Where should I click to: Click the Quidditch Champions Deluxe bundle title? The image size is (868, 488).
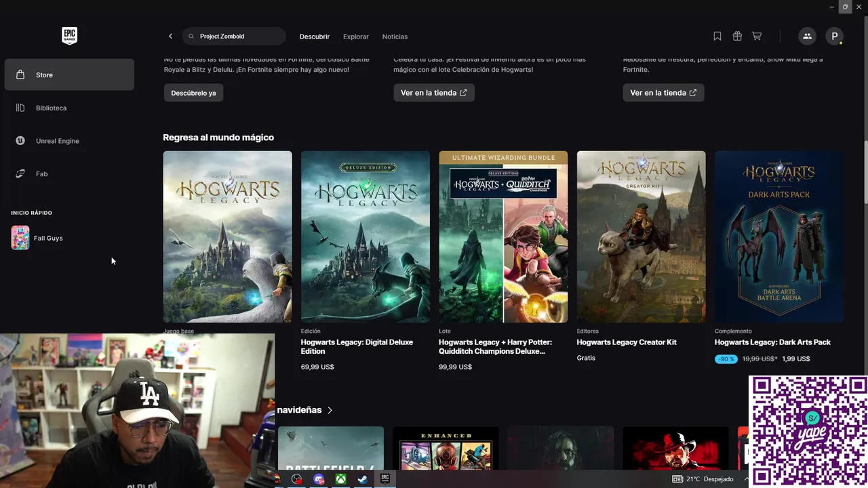495,346
